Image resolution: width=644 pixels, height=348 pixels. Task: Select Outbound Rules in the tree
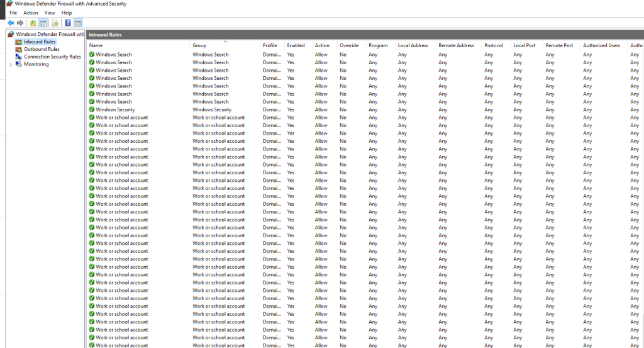[x=42, y=49]
